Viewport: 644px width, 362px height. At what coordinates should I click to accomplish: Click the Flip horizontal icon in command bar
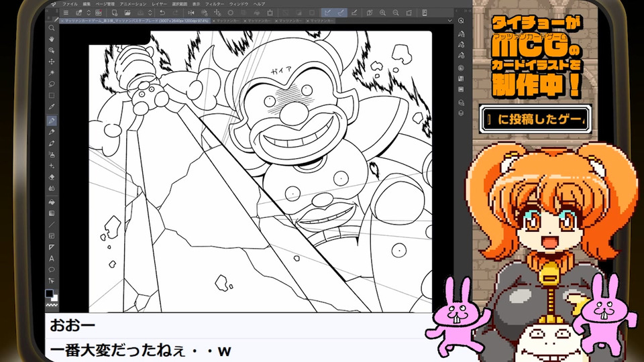click(x=191, y=13)
